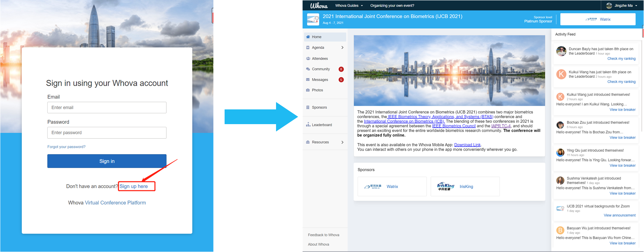This screenshot has width=644, height=252.
Task: Open the Whova Guides dropdown
Action: click(349, 6)
